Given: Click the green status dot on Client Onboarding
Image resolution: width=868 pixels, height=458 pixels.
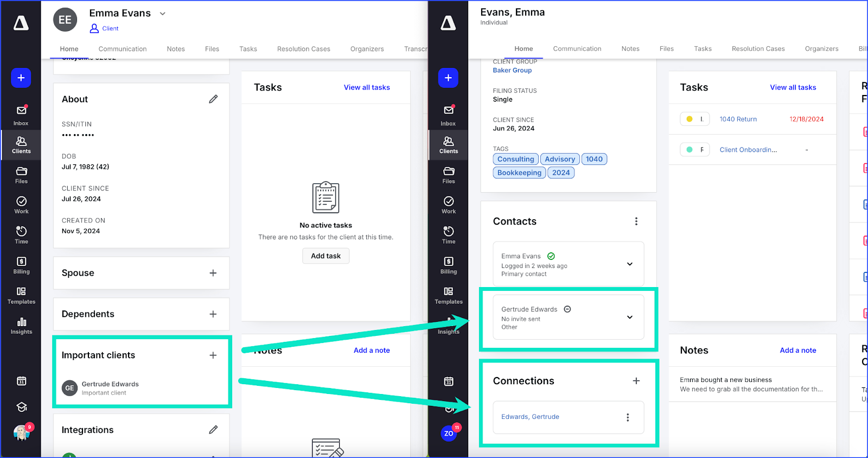Looking at the screenshot, I should pos(690,150).
